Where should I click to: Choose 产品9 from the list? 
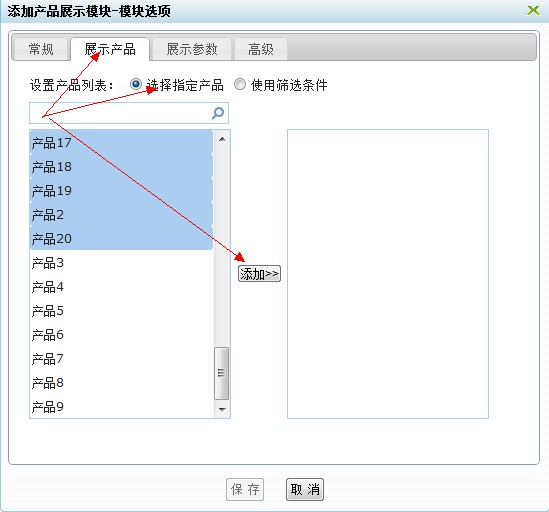pyautogui.click(x=121, y=407)
